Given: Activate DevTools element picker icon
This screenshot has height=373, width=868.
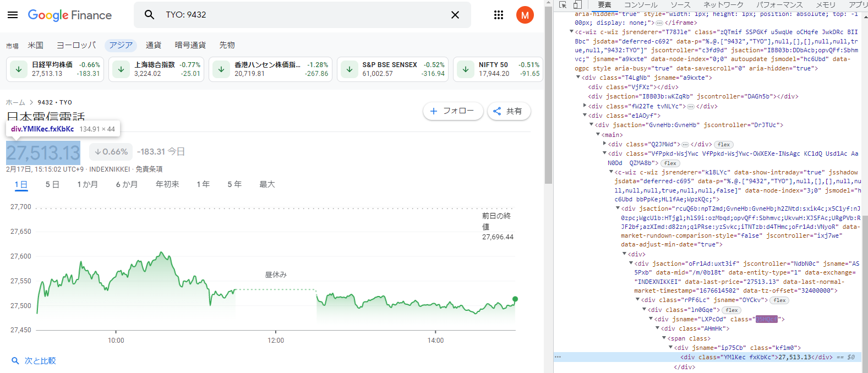Looking at the screenshot, I should coord(563,4).
